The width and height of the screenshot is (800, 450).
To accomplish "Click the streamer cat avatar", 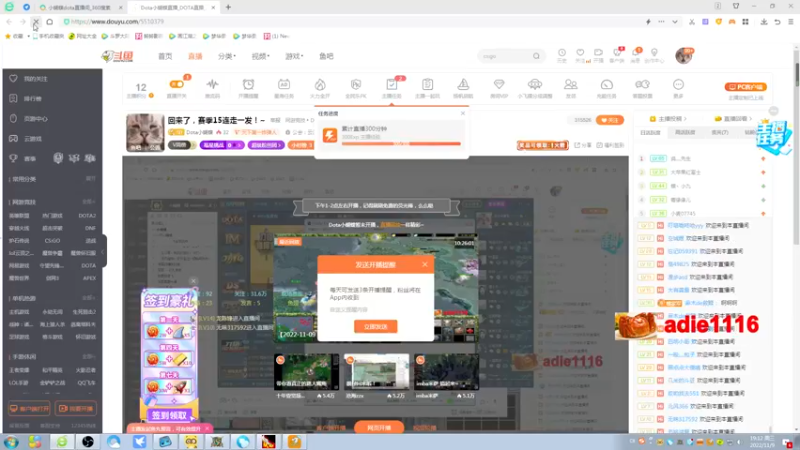I will (x=145, y=133).
